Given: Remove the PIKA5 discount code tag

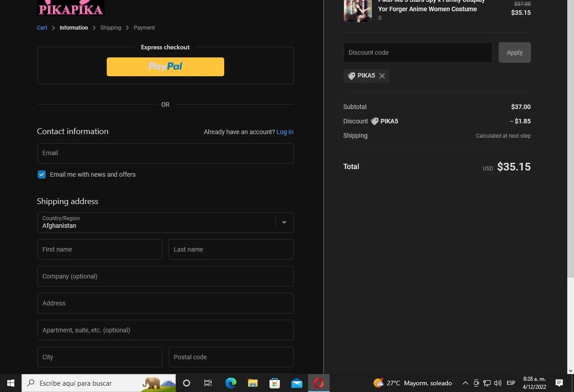Looking at the screenshot, I should click(x=382, y=76).
